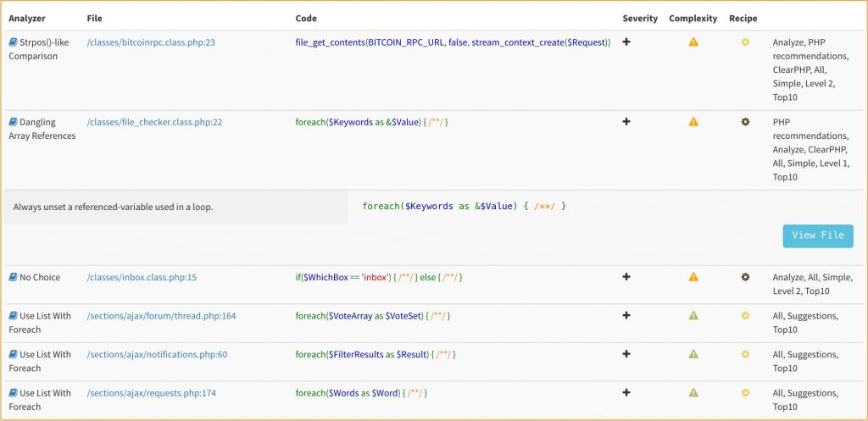
Task: Open /sections/ajax/requests.php:174 link
Action: [151, 393]
